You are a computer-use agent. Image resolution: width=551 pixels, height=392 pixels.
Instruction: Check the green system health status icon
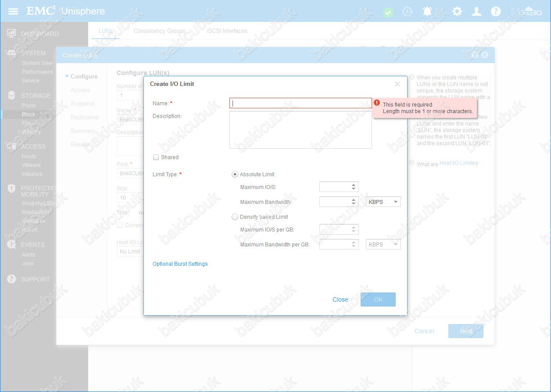pos(388,12)
